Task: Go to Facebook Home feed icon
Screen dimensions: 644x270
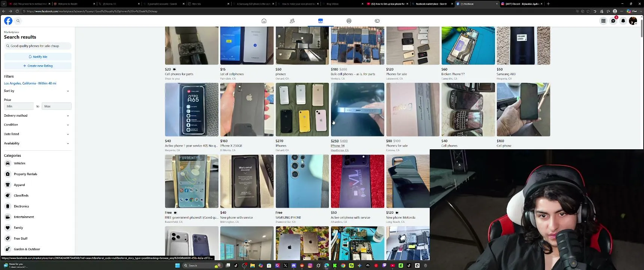Action: (264, 21)
